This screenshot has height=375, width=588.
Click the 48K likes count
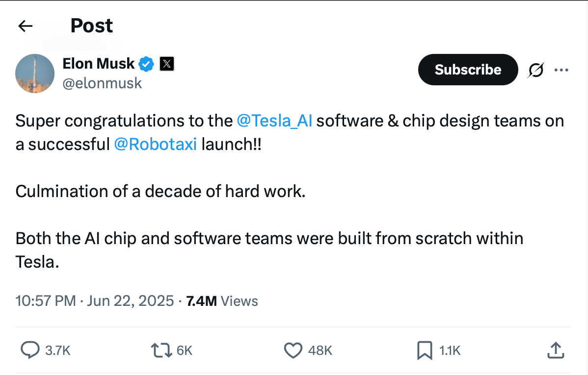tap(320, 350)
